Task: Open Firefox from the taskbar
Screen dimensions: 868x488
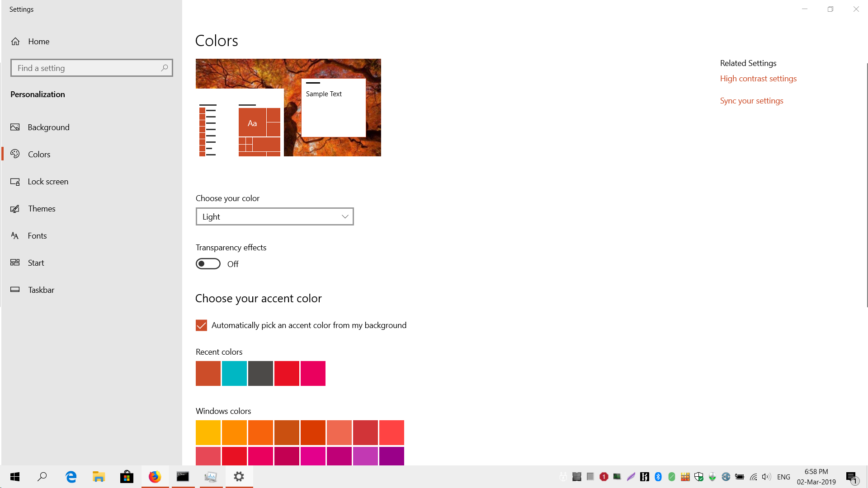Action: tap(155, 477)
